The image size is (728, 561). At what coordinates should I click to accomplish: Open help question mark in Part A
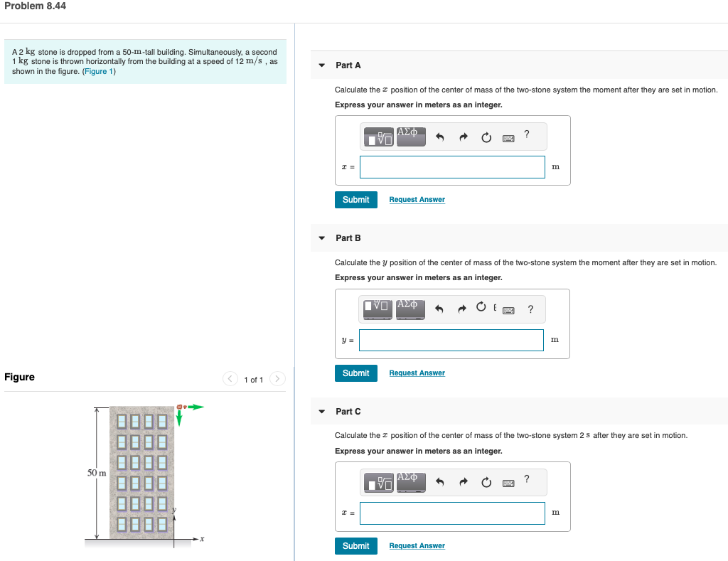527,134
